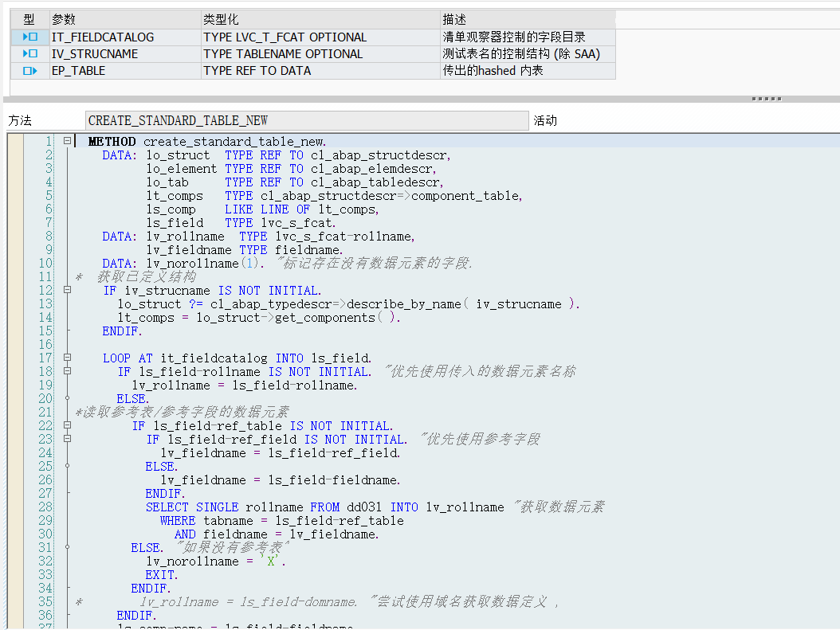Click the ENDIF keyword on line 15
Viewport: 840px width, 630px height.
pyautogui.click(x=122, y=331)
